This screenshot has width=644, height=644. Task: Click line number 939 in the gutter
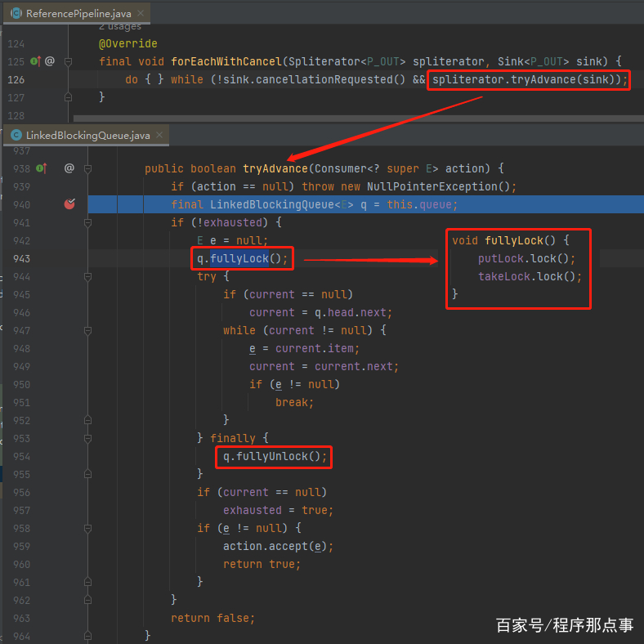point(22,187)
